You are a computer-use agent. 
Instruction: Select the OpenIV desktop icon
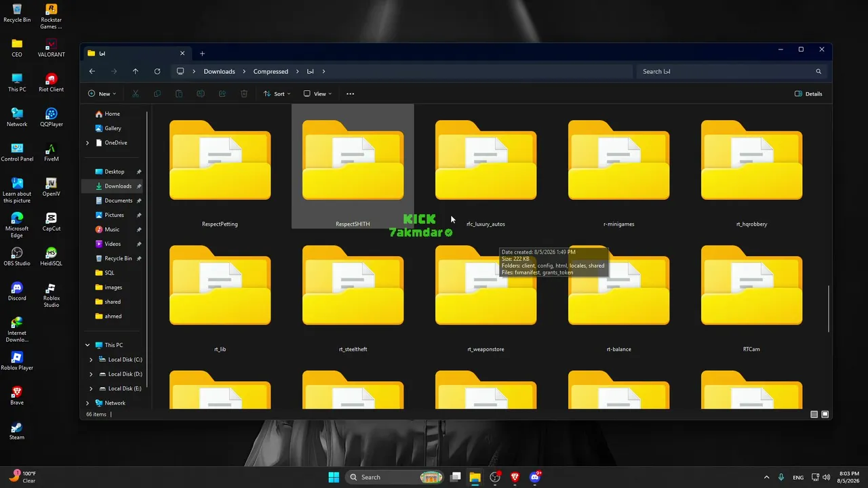(x=51, y=187)
